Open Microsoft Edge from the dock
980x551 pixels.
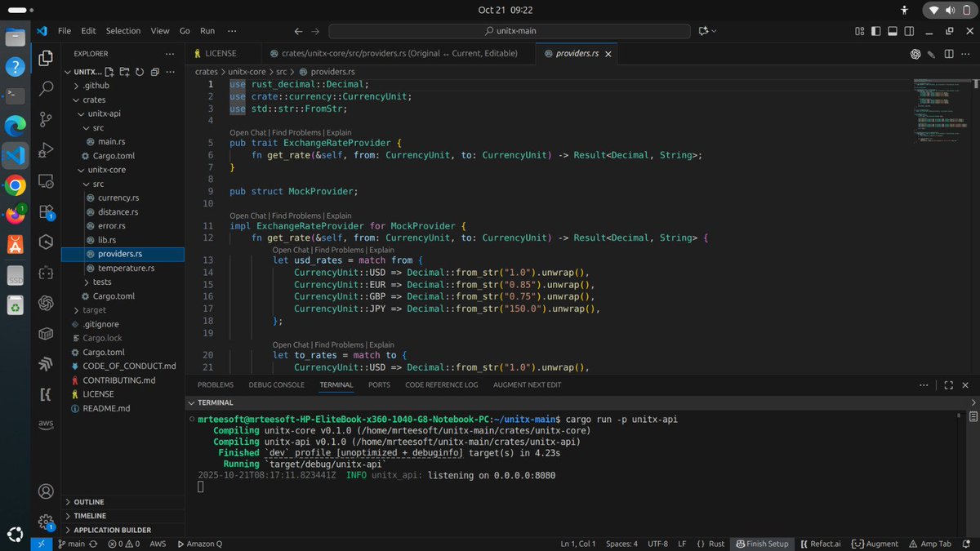tap(16, 125)
